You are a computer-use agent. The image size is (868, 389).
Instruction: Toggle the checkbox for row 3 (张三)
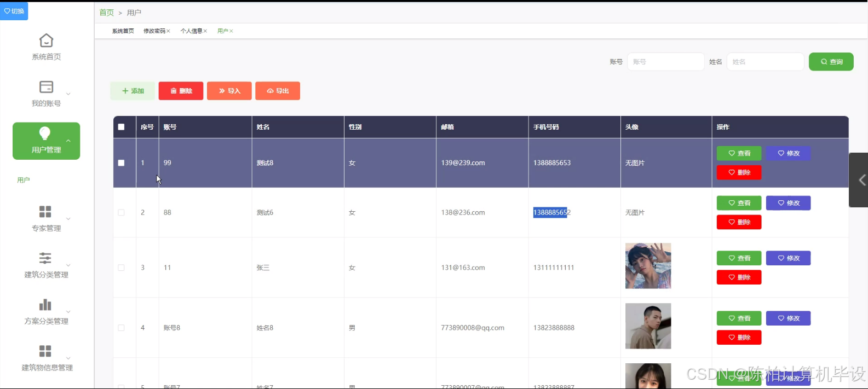click(121, 268)
